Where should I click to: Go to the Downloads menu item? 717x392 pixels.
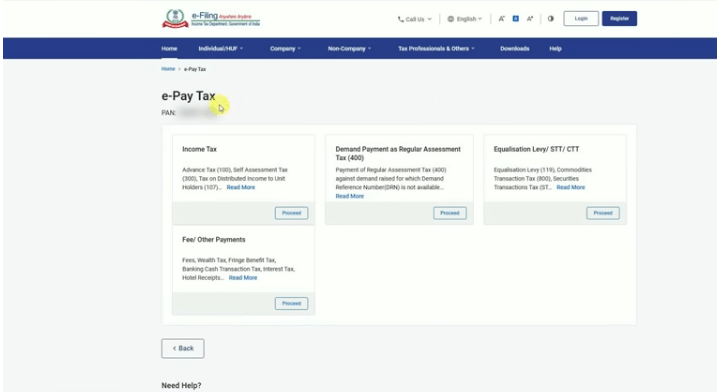(x=514, y=48)
